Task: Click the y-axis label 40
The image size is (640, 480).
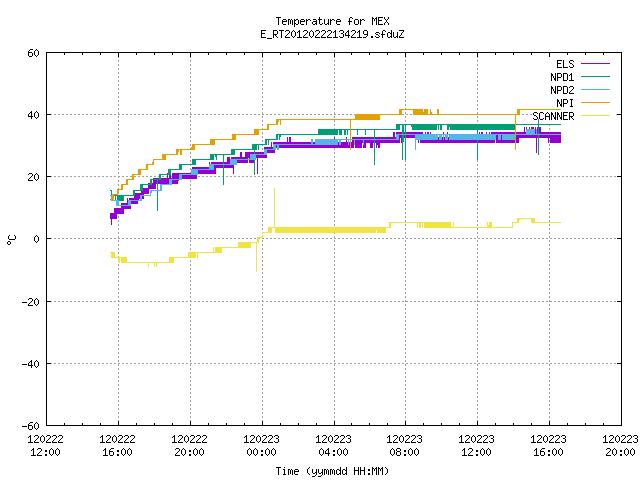Action: tap(33, 115)
